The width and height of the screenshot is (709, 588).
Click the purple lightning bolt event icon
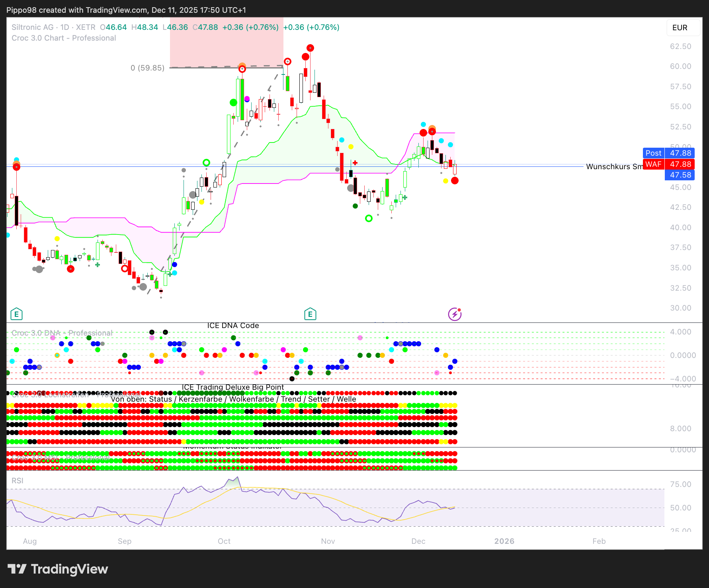pyautogui.click(x=455, y=314)
